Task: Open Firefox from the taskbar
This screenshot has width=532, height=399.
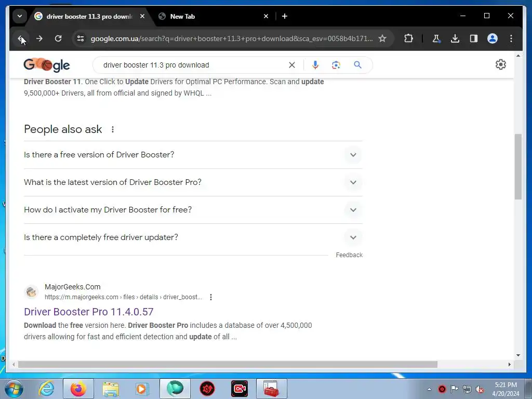Action: [x=78, y=389]
